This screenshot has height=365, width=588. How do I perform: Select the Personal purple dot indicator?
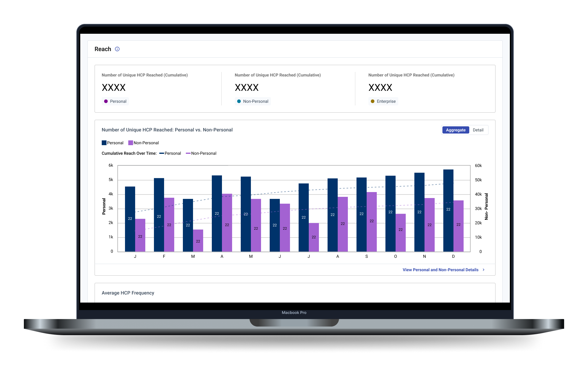(x=106, y=101)
